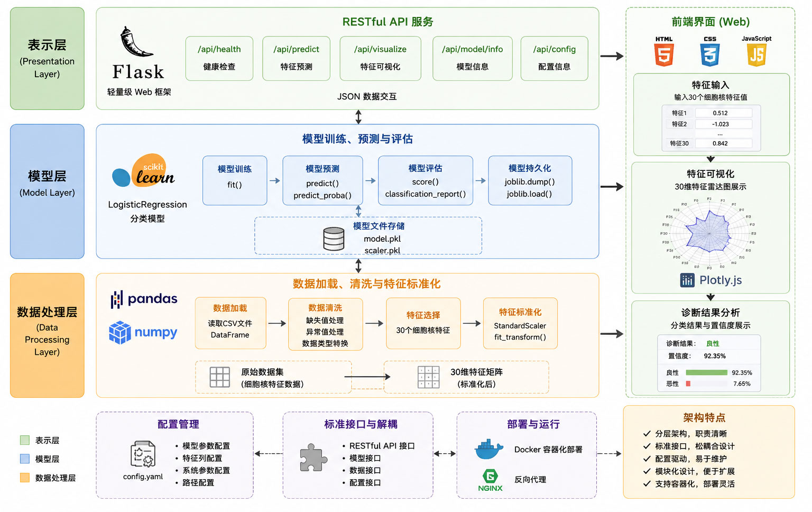Viewport: 812px width, 512px height.
Task: Click the numpy cube logo
Action: point(119,333)
